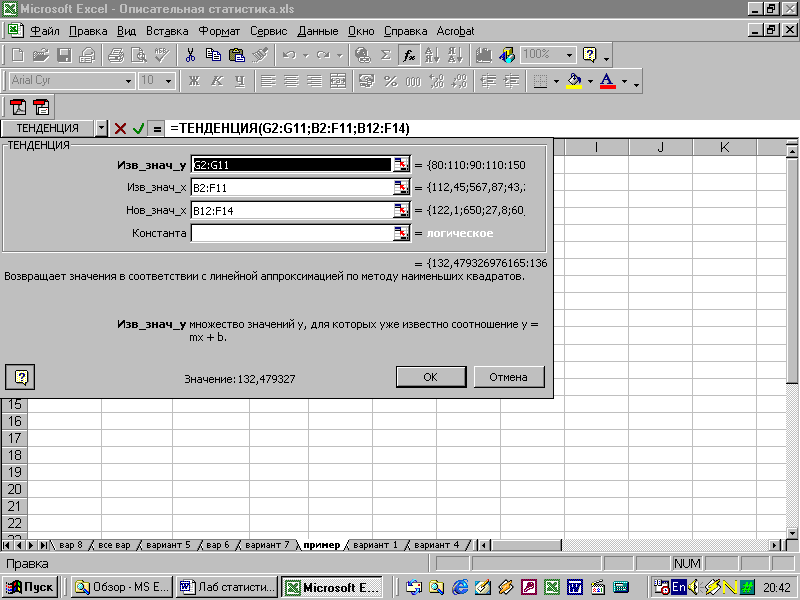Expand the undo history dropdown arrow
Image resolution: width=800 pixels, height=600 pixels.
coord(306,55)
